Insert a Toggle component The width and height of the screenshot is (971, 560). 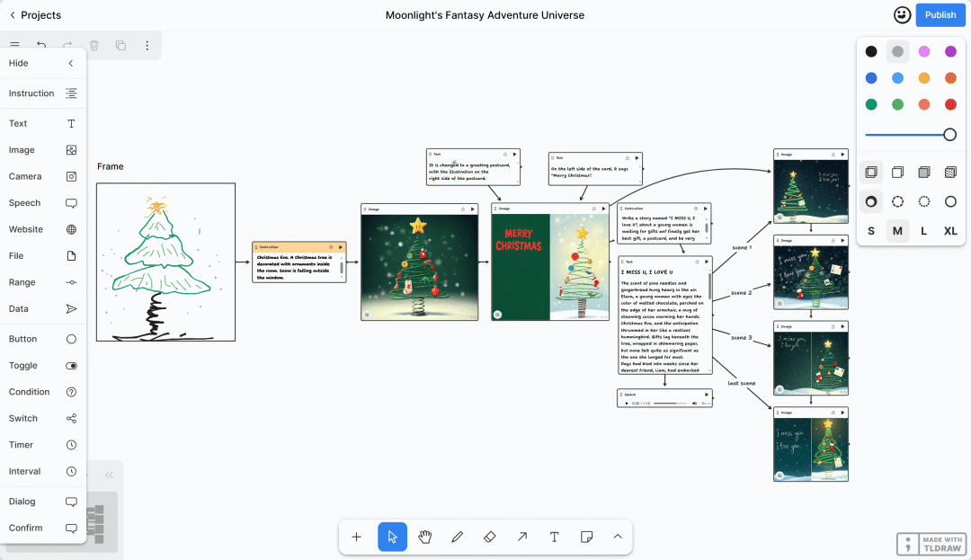tap(43, 366)
